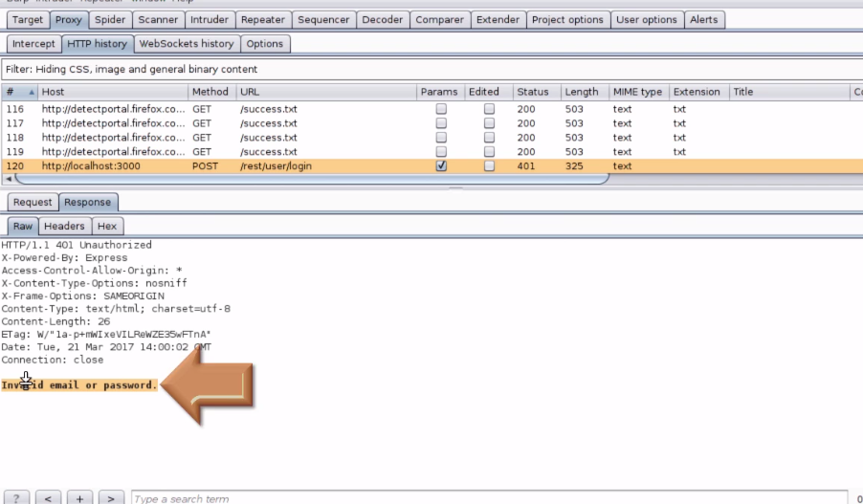Go to previous search match
This screenshot has width=863, height=504.
(48, 498)
